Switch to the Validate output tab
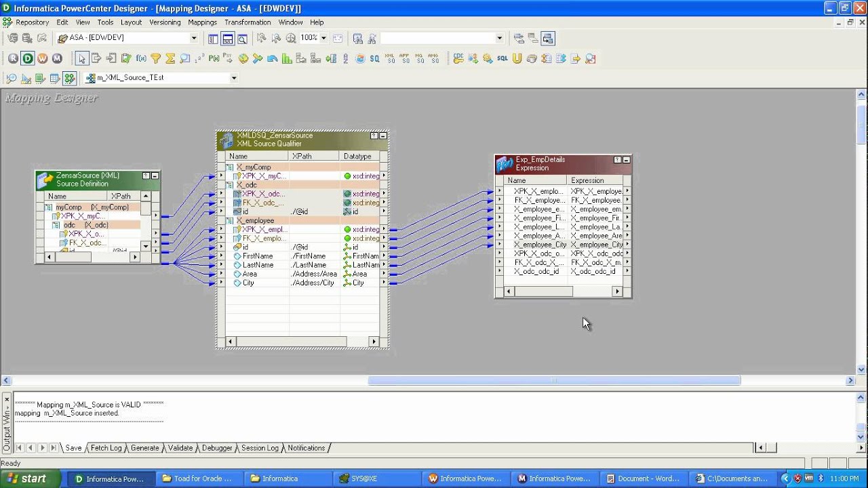This screenshot has width=868, height=488. [x=180, y=448]
